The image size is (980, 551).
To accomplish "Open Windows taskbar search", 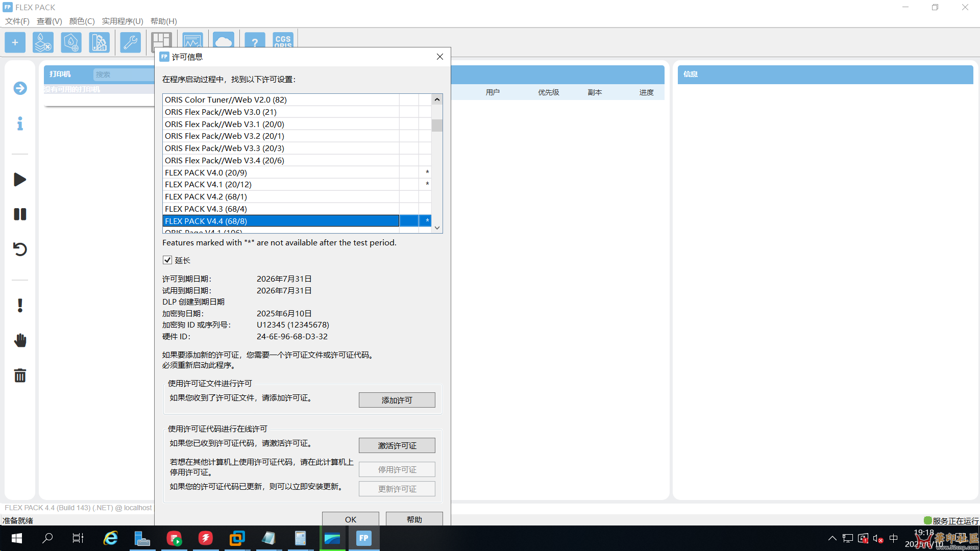I will pyautogui.click(x=47, y=538).
